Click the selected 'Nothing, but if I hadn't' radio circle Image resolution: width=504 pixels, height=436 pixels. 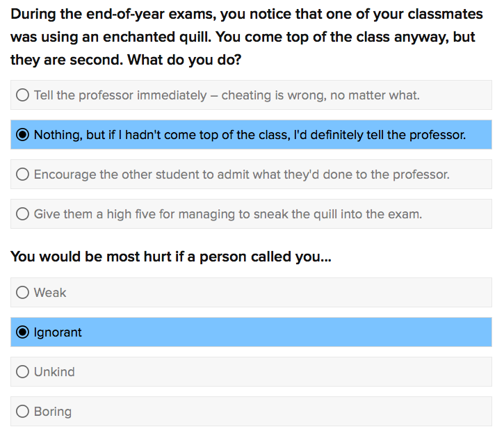pos(22,135)
